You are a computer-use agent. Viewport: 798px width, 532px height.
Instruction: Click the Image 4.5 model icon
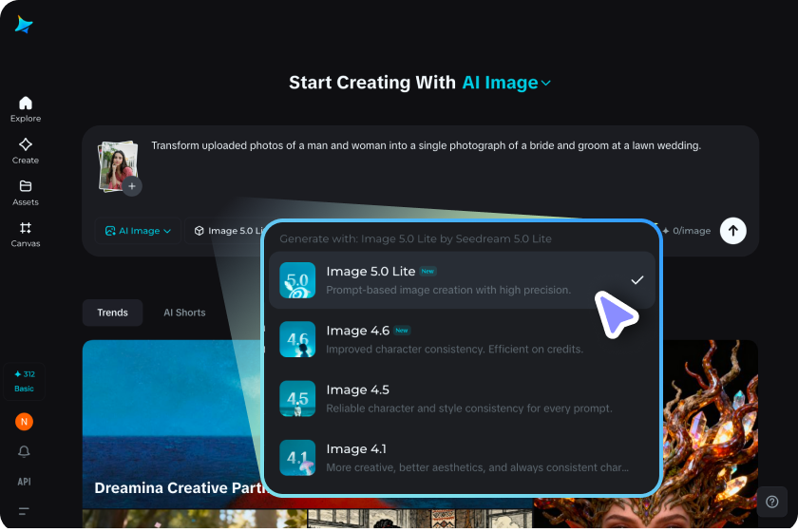(x=297, y=399)
